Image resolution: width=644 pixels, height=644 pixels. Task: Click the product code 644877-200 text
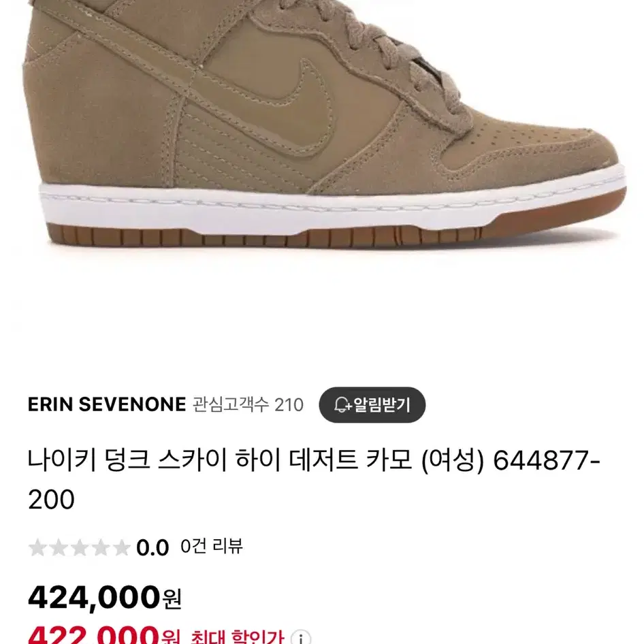315,480
